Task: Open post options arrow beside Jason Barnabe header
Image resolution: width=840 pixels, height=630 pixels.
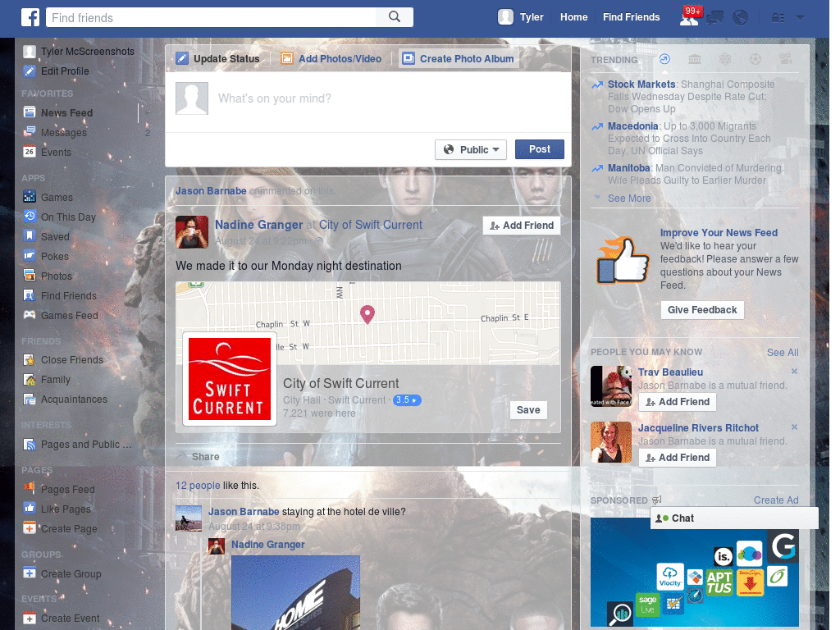Action: pos(558,190)
